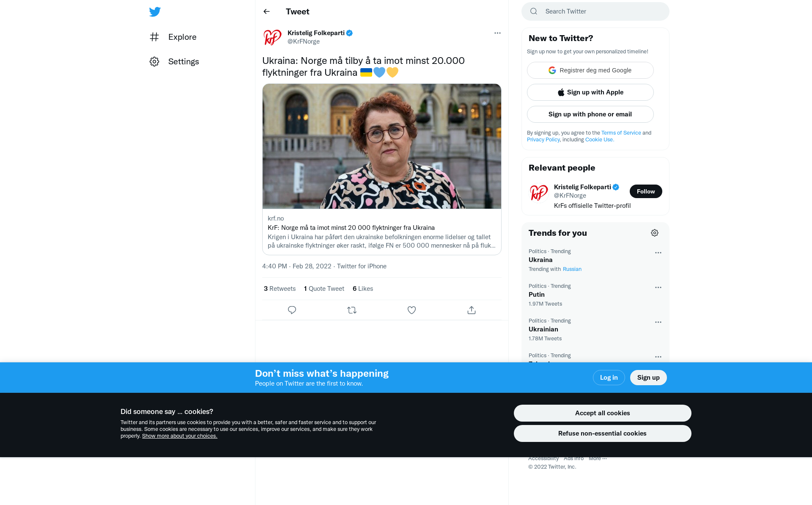Image resolution: width=812 pixels, height=505 pixels.
Task: Click the Twitter bird logo
Action: [x=155, y=12]
